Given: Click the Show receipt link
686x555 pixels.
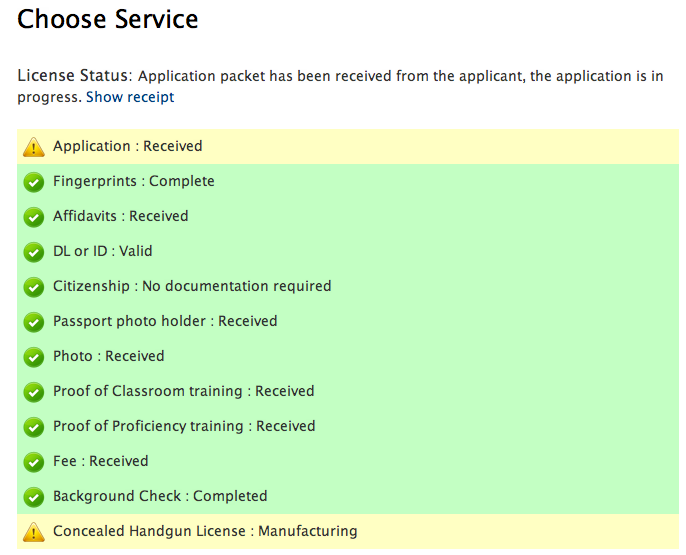Looking at the screenshot, I should click(130, 97).
